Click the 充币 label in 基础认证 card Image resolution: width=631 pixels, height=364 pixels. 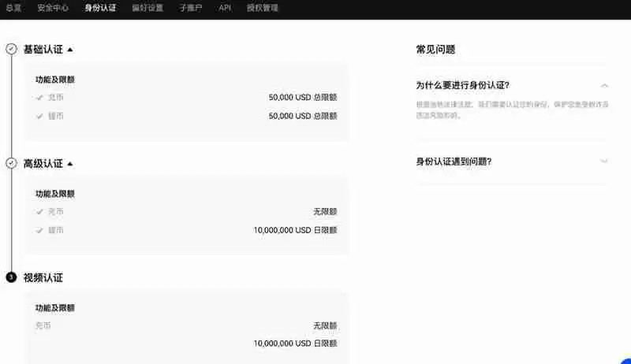(x=55, y=97)
